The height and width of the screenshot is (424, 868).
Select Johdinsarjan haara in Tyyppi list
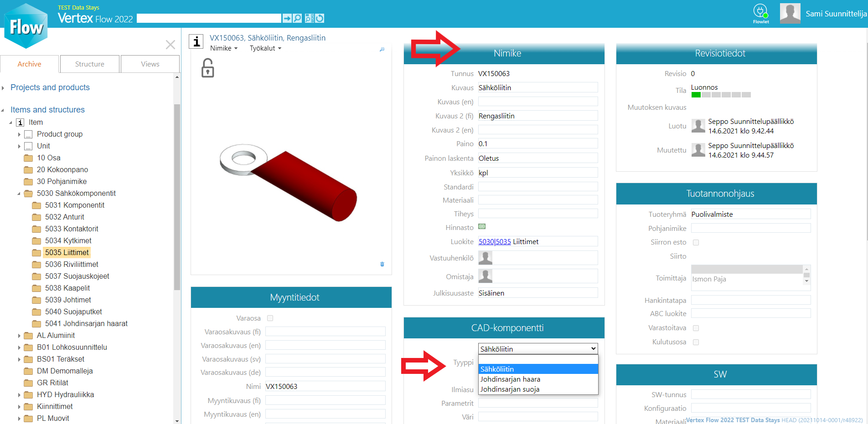[x=510, y=379]
